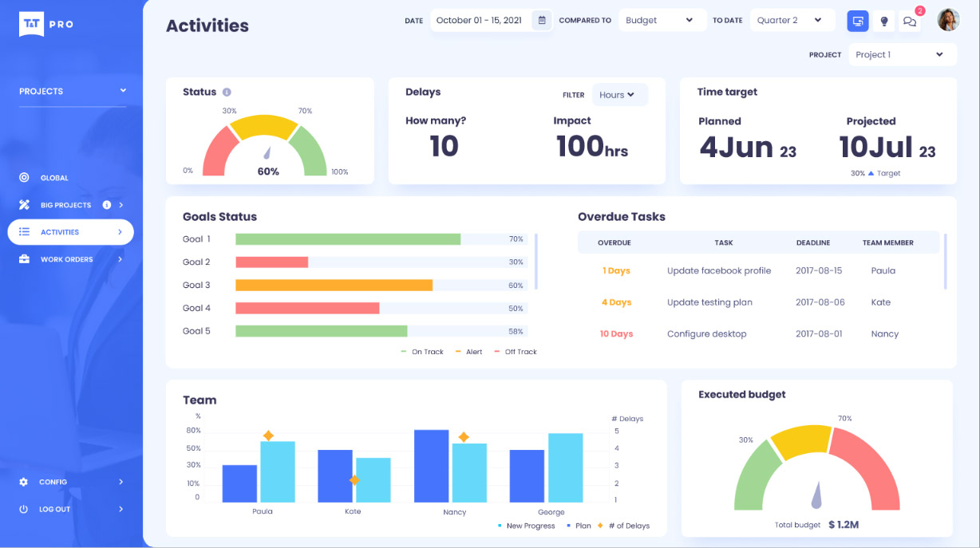Click the presentation monitor icon button

pyautogui.click(x=858, y=21)
